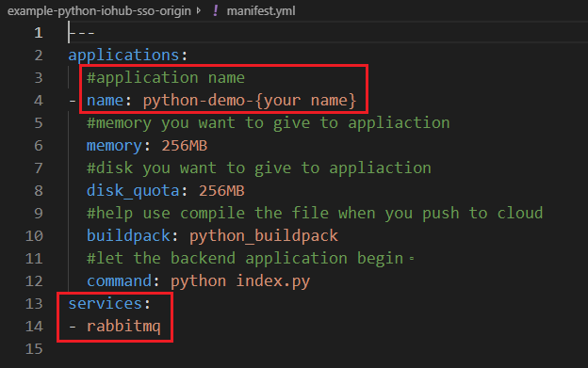Open the manifest.yml breadcrumb file entry
Screen dimensions: 588x368
[261, 11]
